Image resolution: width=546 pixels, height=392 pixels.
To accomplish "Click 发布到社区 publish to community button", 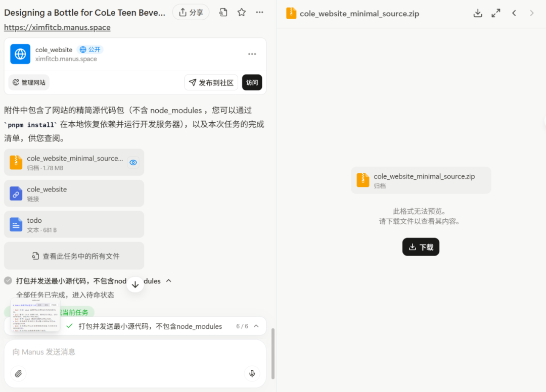I will click(211, 83).
